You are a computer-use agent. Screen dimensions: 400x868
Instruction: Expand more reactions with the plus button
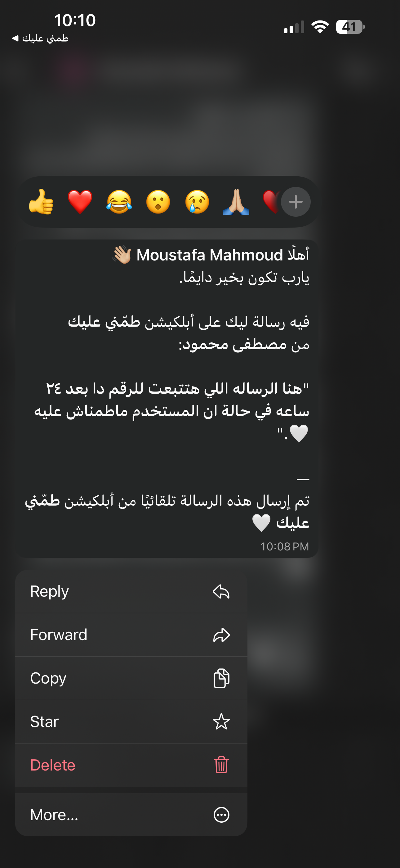click(296, 201)
